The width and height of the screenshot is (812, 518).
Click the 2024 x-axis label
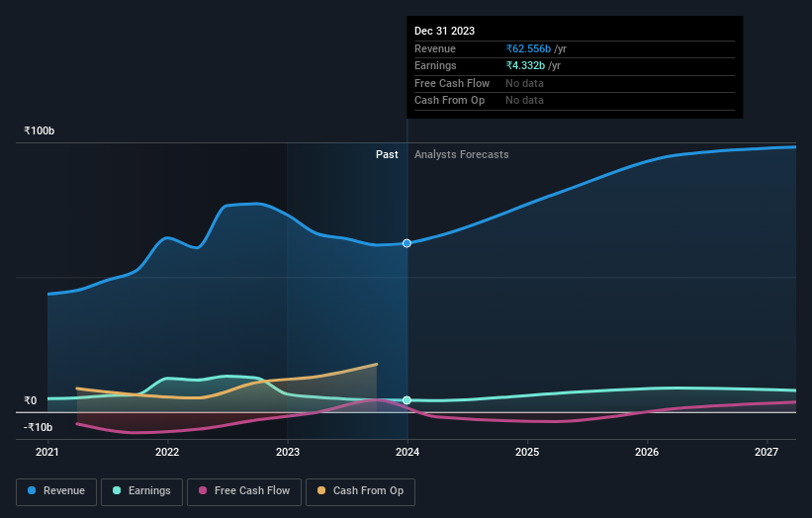(x=407, y=453)
